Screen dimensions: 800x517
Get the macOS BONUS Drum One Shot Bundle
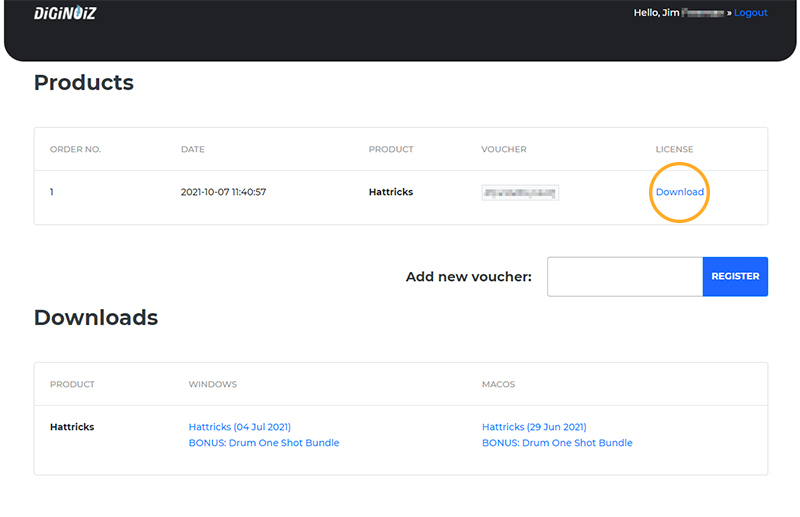pos(557,443)
